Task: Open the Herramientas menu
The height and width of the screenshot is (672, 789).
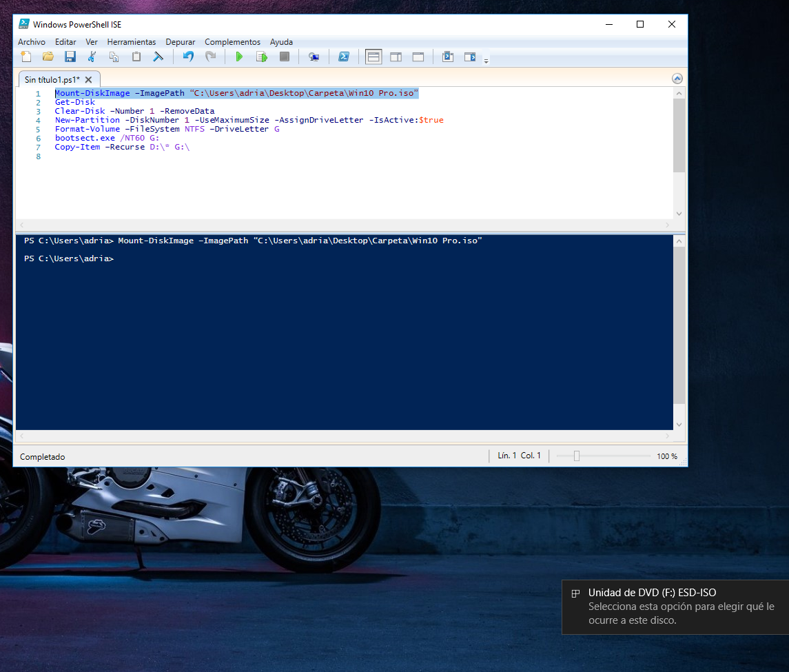Action: (132, 42)
